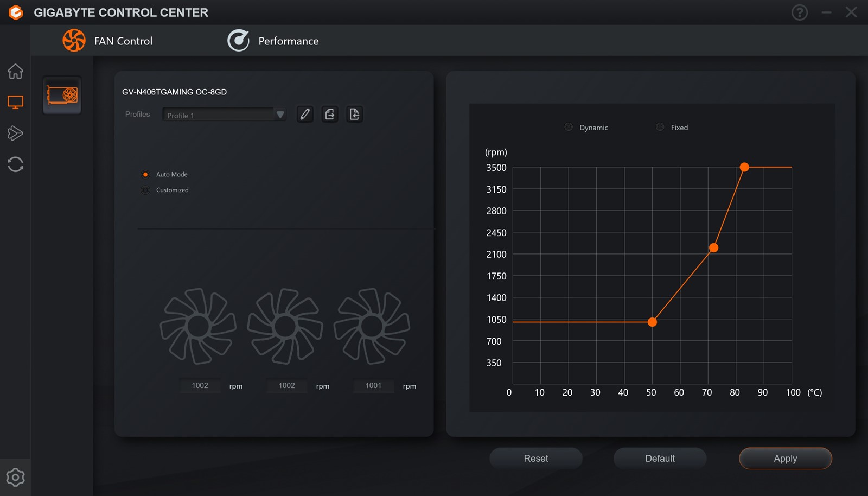
Task: Select the fan curve point at 50°C
Action: point(653,322)
